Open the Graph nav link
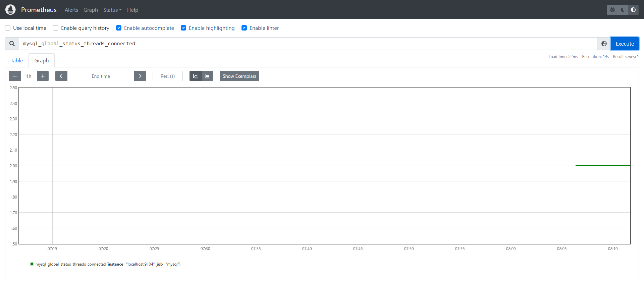644x282 pixels. tap(91, 10)
